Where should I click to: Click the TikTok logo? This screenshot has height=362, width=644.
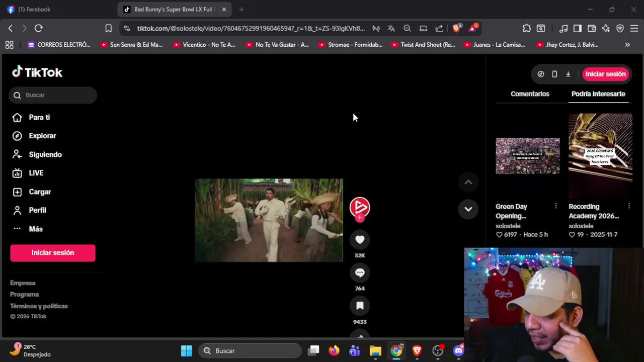[x=37, y=72]
